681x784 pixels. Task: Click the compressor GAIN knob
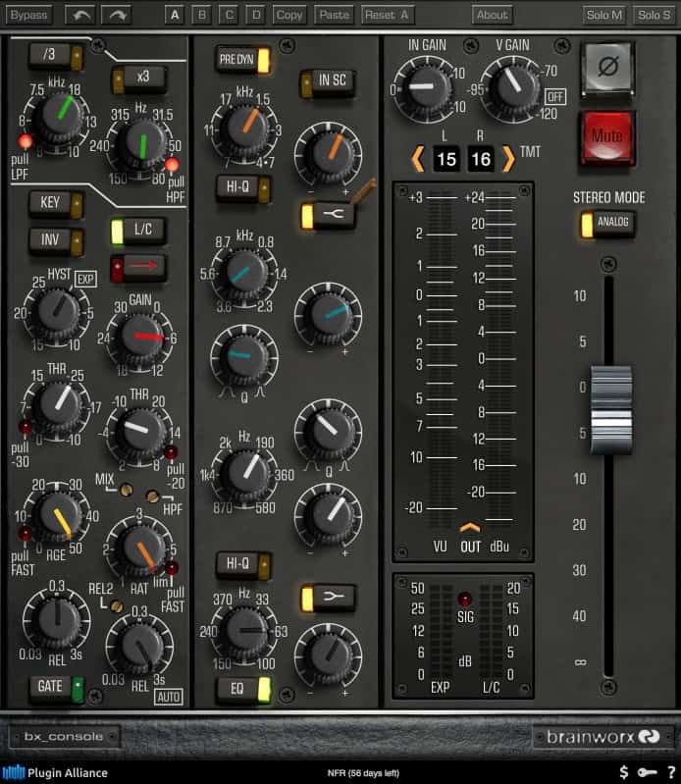141,339
